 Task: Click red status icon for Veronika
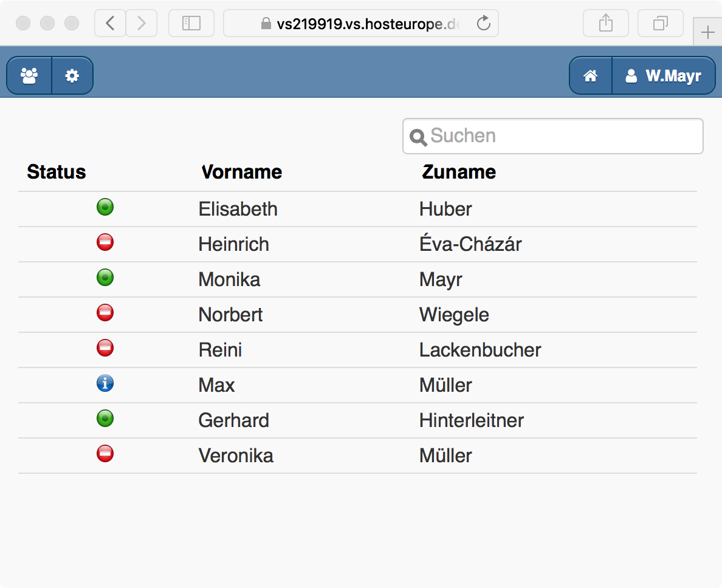click(x=105, y=454)
